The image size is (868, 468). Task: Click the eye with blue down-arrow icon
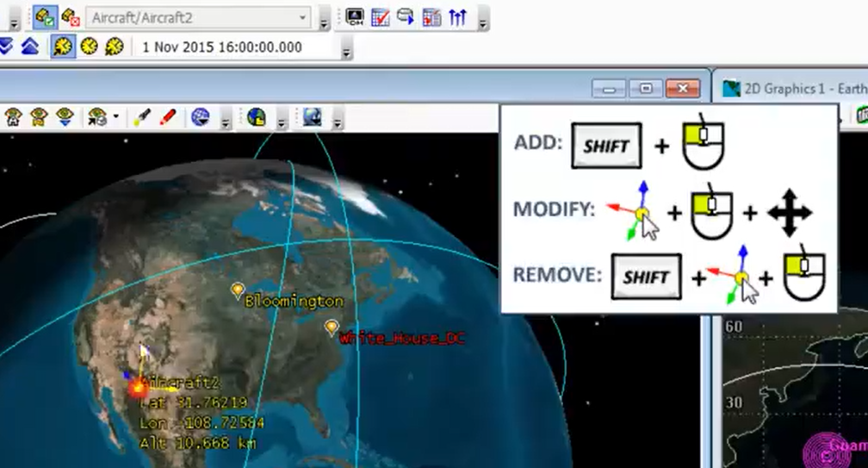pyautogui.click(x=65, y=117)
